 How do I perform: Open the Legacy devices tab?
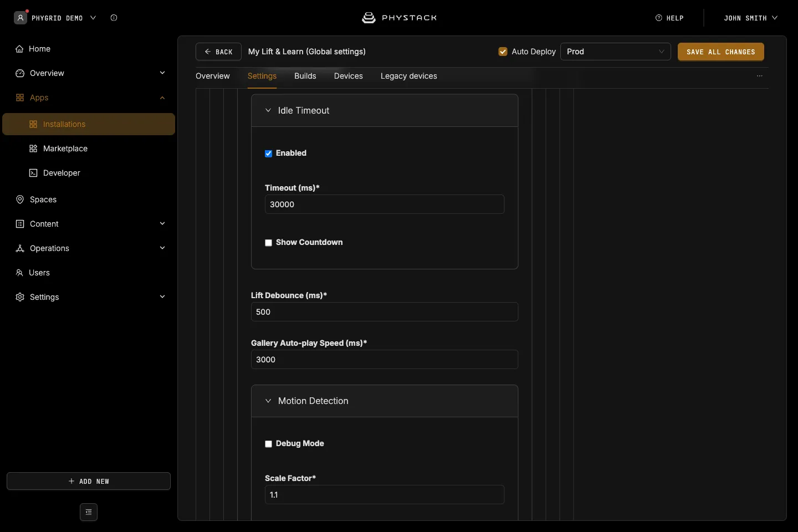(409, 76)
